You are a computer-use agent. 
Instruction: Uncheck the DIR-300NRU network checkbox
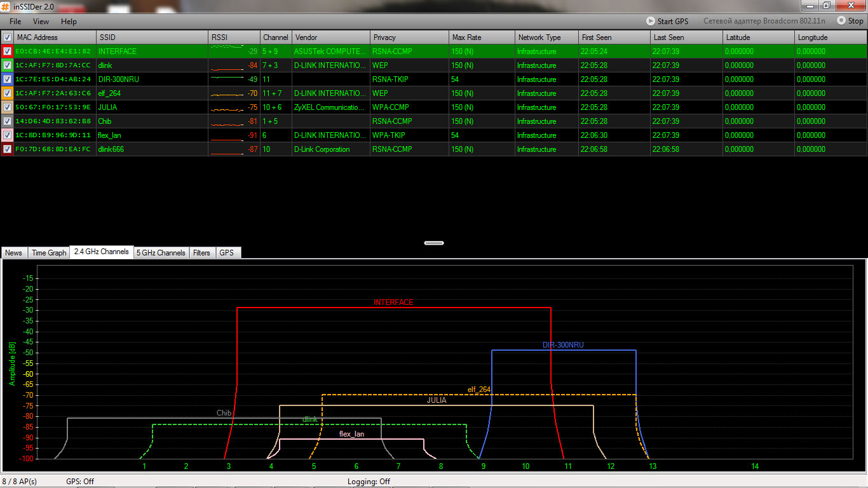(7, 79)
